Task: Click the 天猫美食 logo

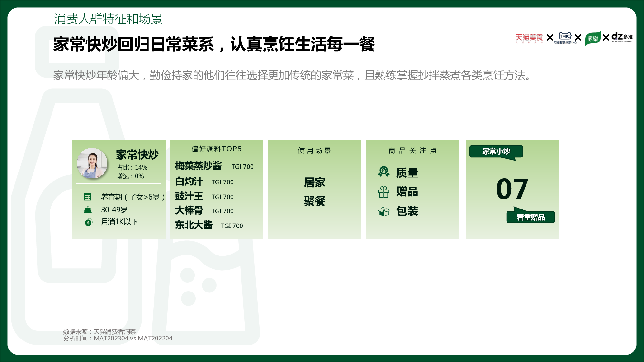Action: (x=529, y=38)
